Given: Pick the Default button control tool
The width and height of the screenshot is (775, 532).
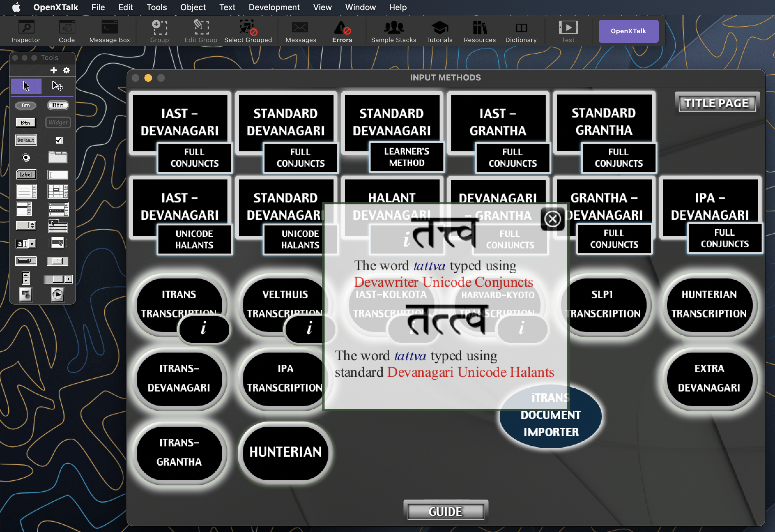Looking at the screenshot, I should pyautogui.click(x=26, y=140).
